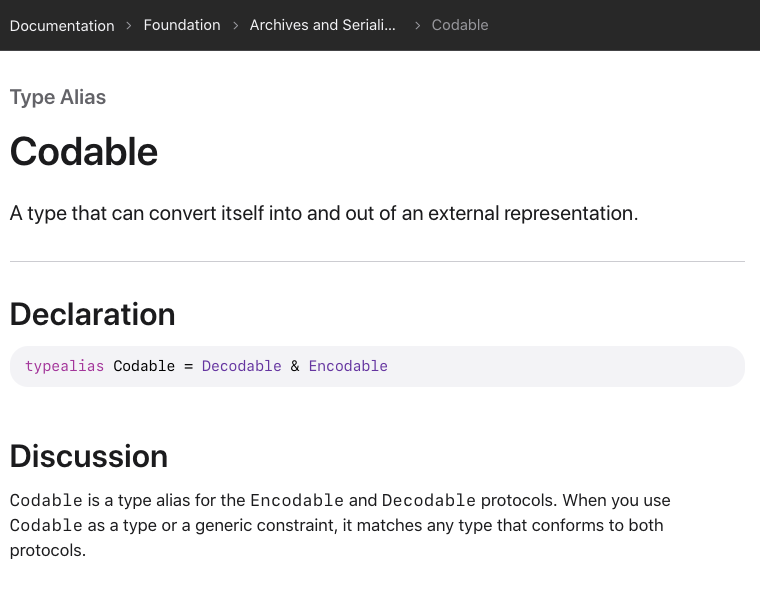The height and width of the screenshot is (591, 760).
Task: Go to the Foundation breadcrumb
Action: pos(182,25)
